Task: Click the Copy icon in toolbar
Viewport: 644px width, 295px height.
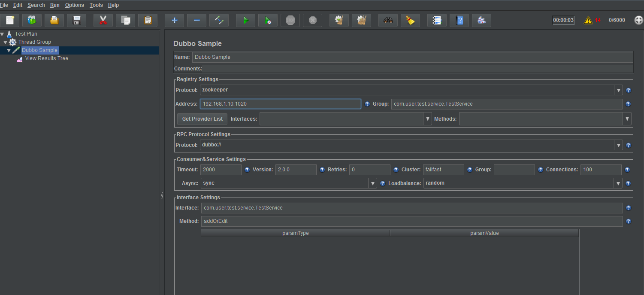Action: 125,20
